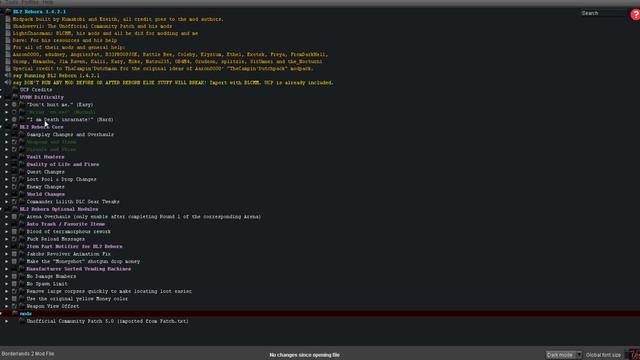Click the folder icon beside World Changes
Viewport: 640px width, 360px height.
click(x=22, y=194)
